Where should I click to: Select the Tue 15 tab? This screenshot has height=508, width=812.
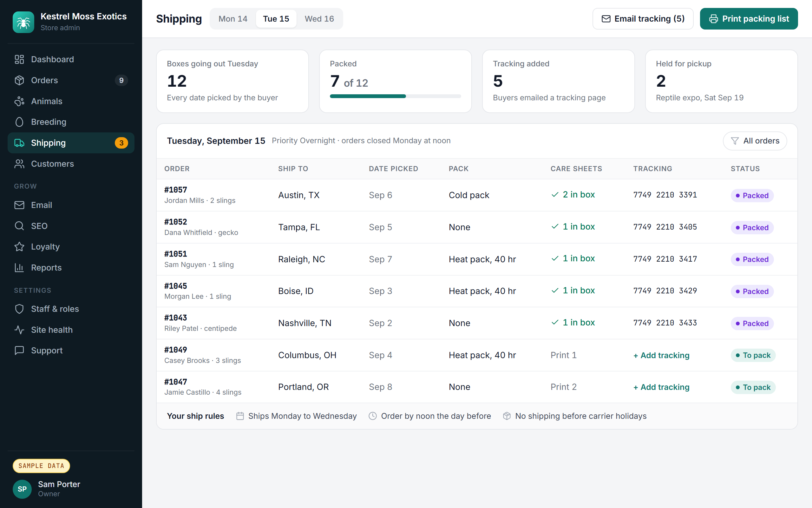tap(276, 19)
